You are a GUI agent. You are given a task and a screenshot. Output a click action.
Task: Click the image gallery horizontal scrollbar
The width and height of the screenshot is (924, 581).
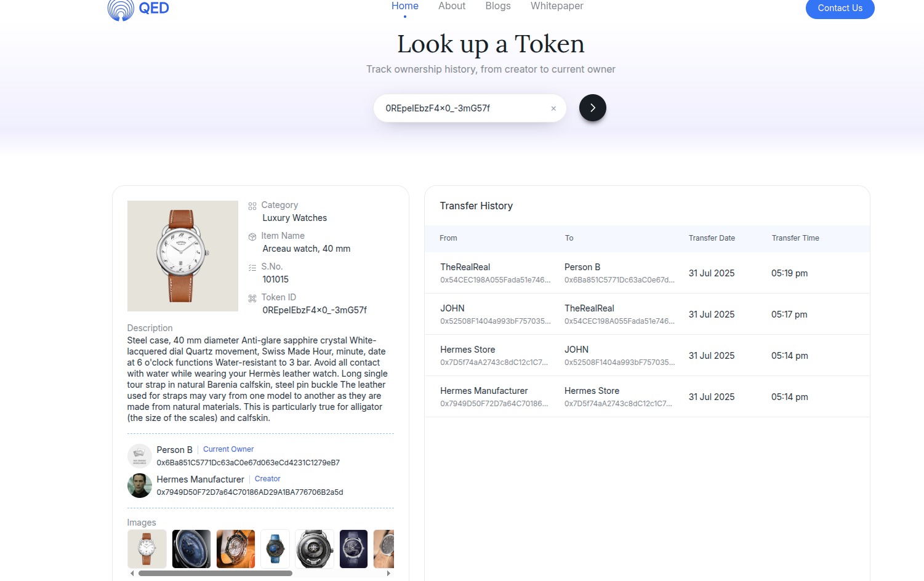click(x=215, y=574)
